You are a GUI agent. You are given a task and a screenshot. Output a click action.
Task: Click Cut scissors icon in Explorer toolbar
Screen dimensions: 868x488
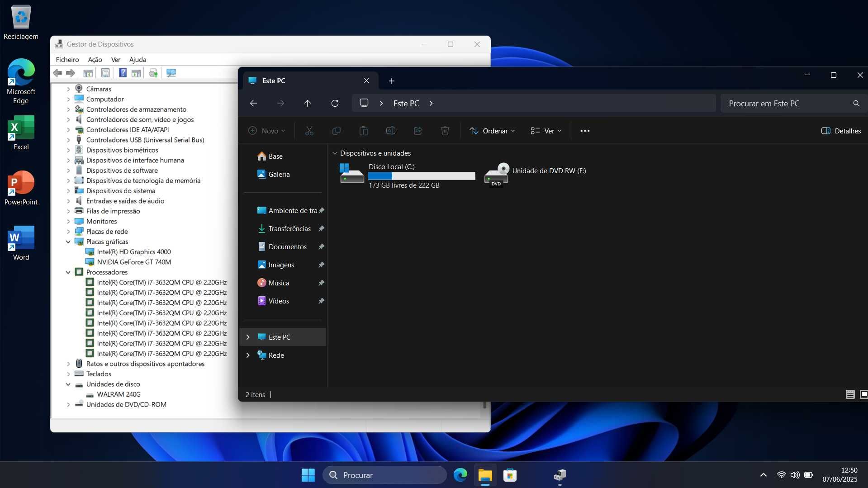[309, 131]
